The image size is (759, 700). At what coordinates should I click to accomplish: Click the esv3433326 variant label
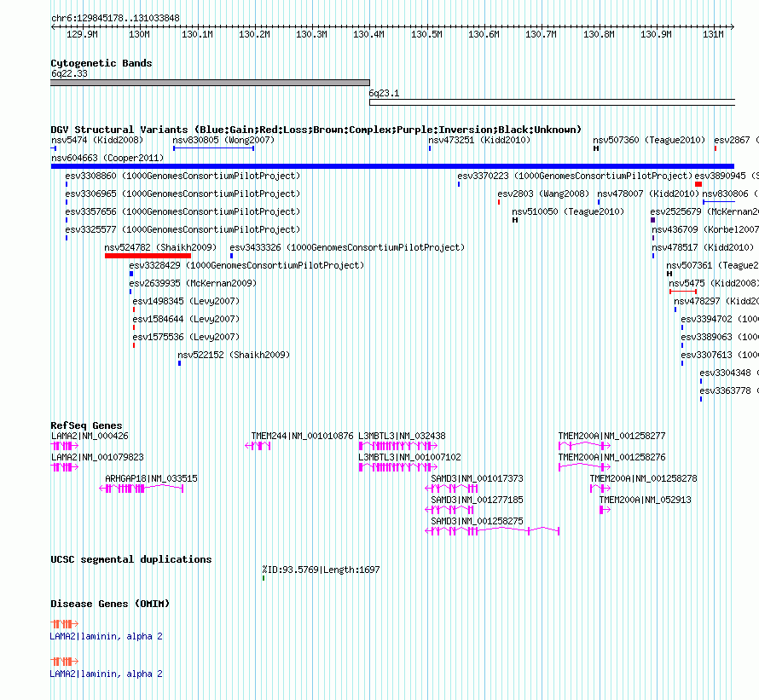[x=347, y=247]
